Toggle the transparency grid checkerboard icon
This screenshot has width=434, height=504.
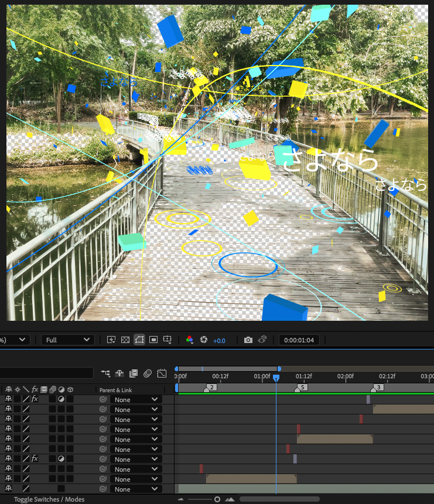point(125,340)
